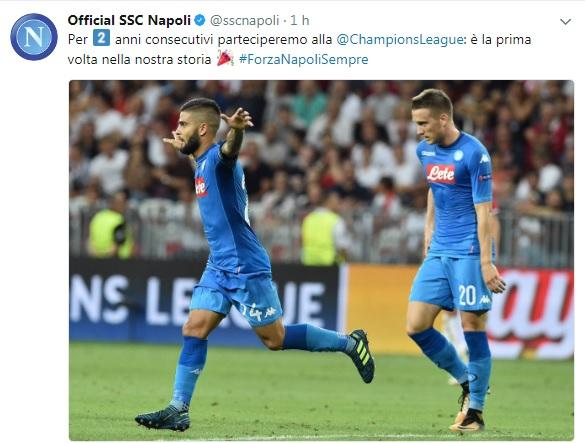Click the text 'volta nella nostra storia'
Image resolution: width=585 pixels, height=443 pixels.
140,59
